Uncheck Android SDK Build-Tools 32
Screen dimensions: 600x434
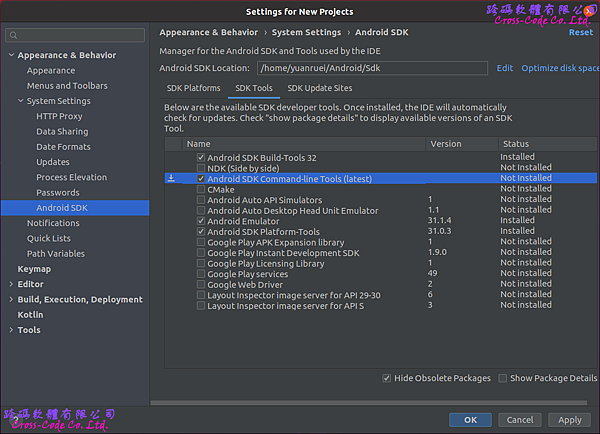[201, 157]
